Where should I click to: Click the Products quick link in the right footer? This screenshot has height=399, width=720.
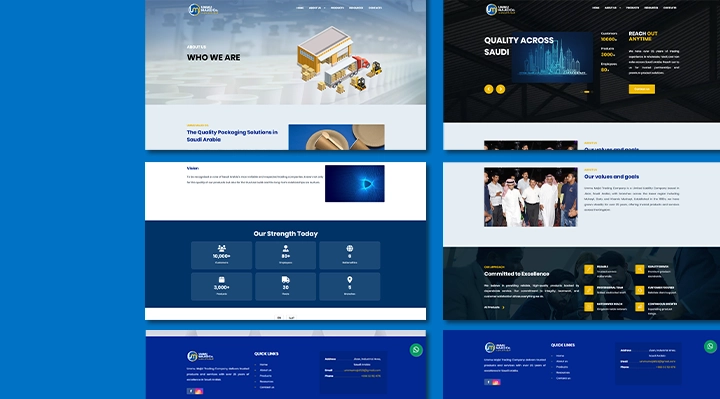pyautogui.click(x=562, y=367)
